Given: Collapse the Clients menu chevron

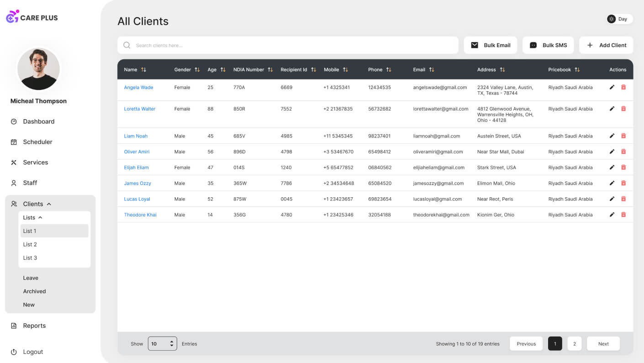Looking at the screenshot, I should click(49, 204).
